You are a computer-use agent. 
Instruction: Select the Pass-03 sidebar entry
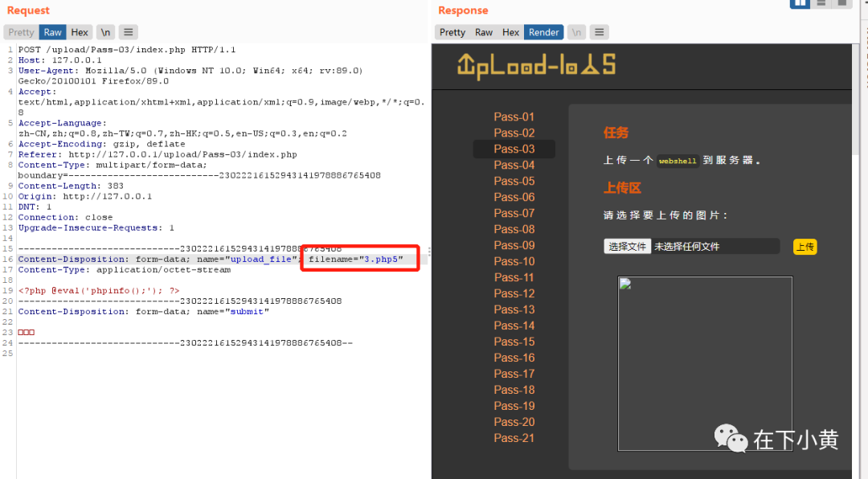pos(514,149)
